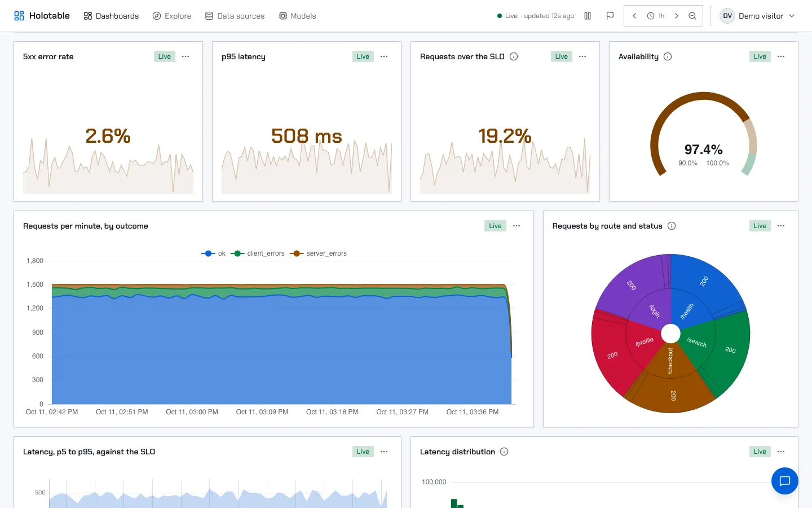Shift time range backward
The width and height of the screenshot is (812, 508).
click(634, 16)
